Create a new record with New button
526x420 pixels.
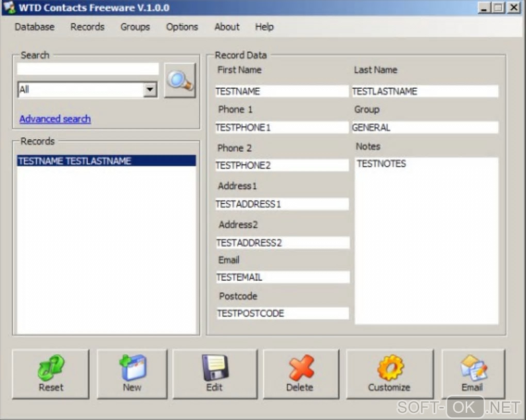click(x=132, y=374)
